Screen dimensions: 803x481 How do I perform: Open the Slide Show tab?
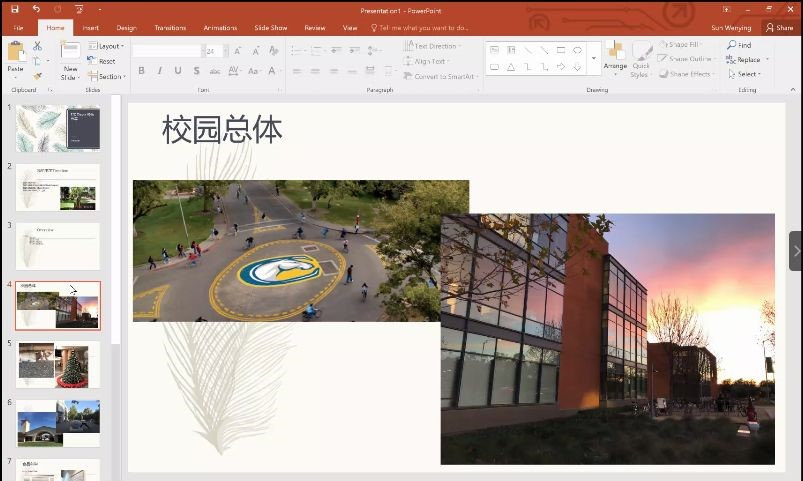point(270,28)
